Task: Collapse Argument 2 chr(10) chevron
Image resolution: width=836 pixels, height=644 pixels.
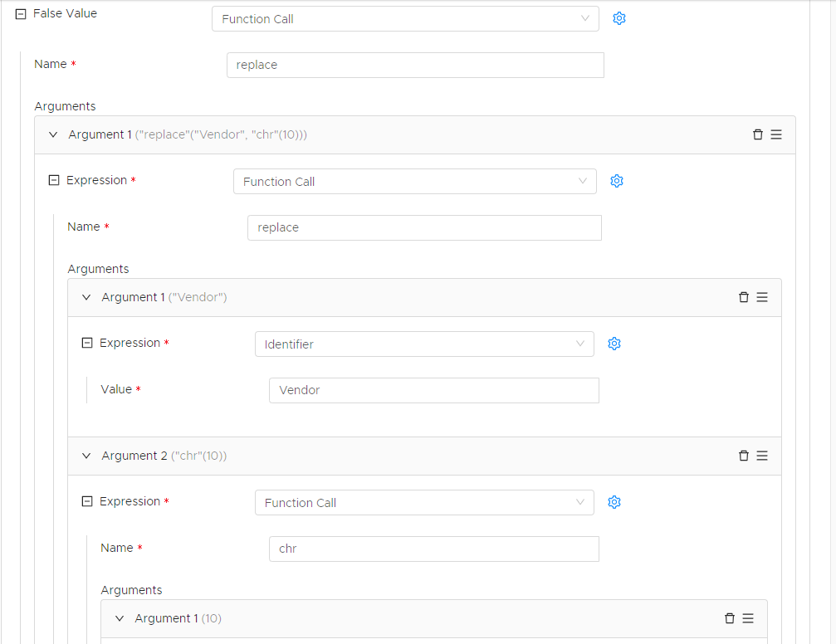Action: click(x=86, y=456)
